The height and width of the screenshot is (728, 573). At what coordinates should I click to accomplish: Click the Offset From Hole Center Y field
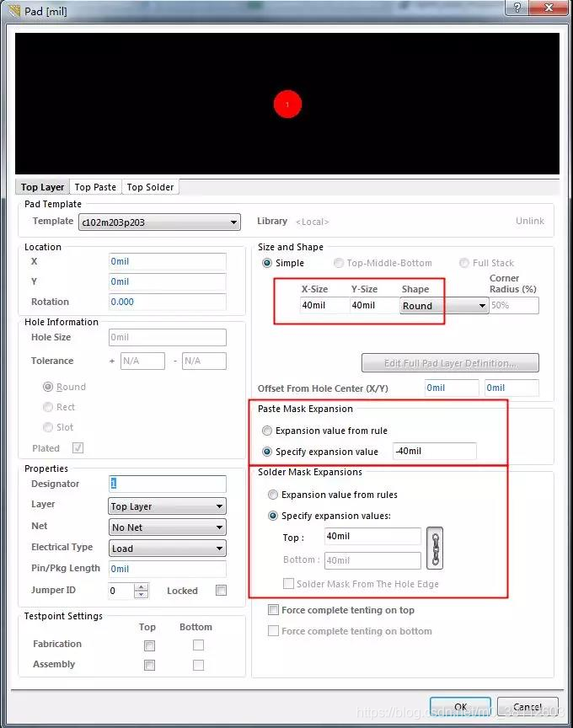511,388
